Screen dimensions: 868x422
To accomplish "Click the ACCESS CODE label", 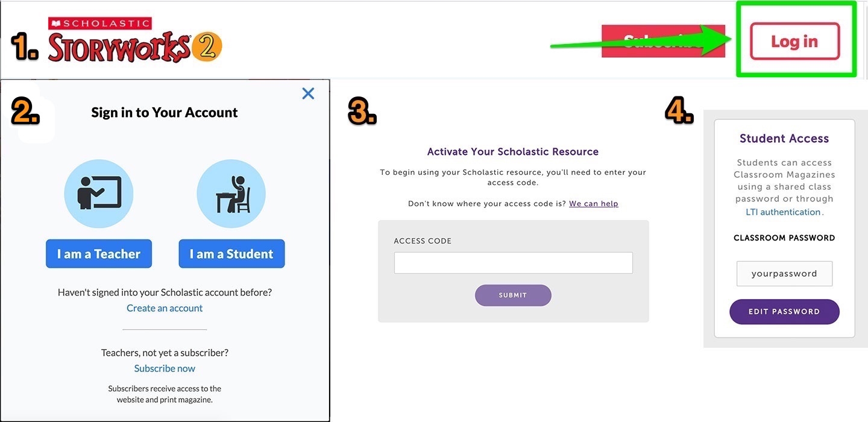I will [423, 241].
